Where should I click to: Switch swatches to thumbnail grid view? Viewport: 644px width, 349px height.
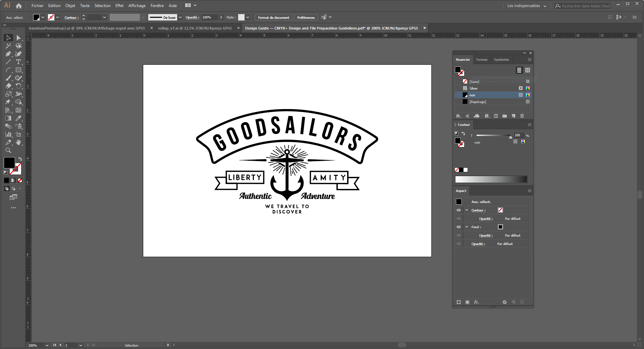click(528, 70)
